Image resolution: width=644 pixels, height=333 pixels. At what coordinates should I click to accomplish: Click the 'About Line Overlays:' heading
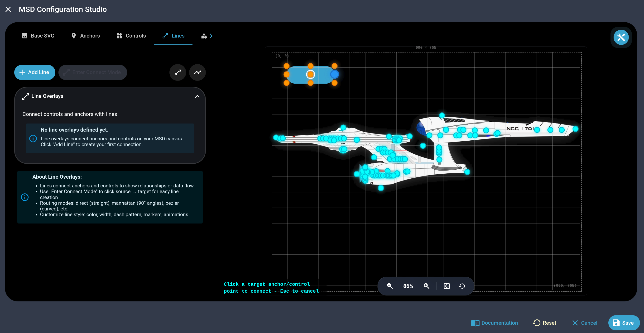57,177
